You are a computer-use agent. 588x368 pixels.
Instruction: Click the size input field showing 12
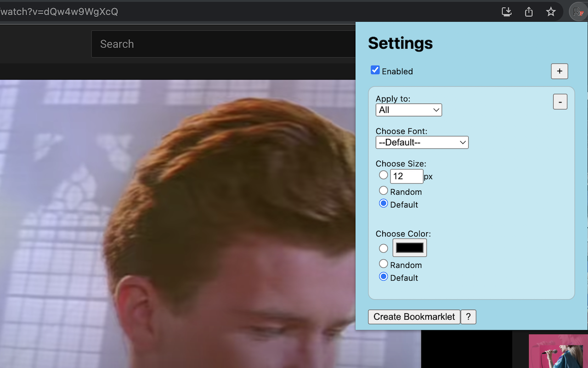(407, 176)
